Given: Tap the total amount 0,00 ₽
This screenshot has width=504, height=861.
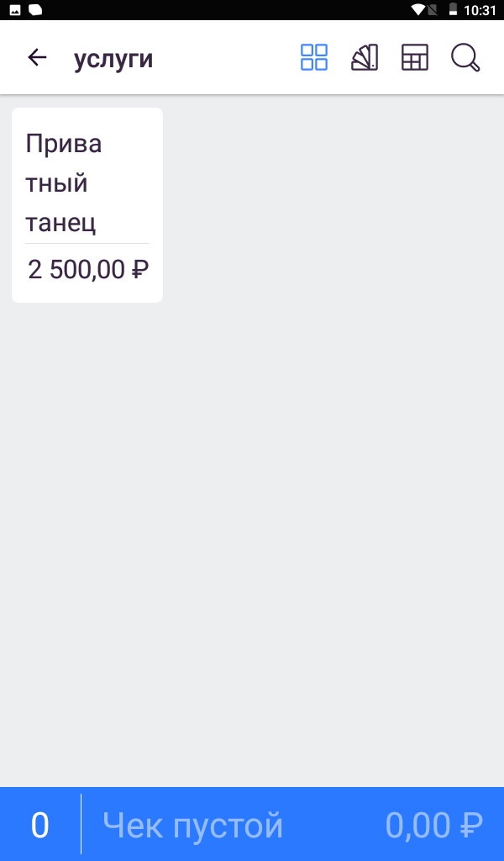Looking at the screenshot, I should click(x=429, y=825).
